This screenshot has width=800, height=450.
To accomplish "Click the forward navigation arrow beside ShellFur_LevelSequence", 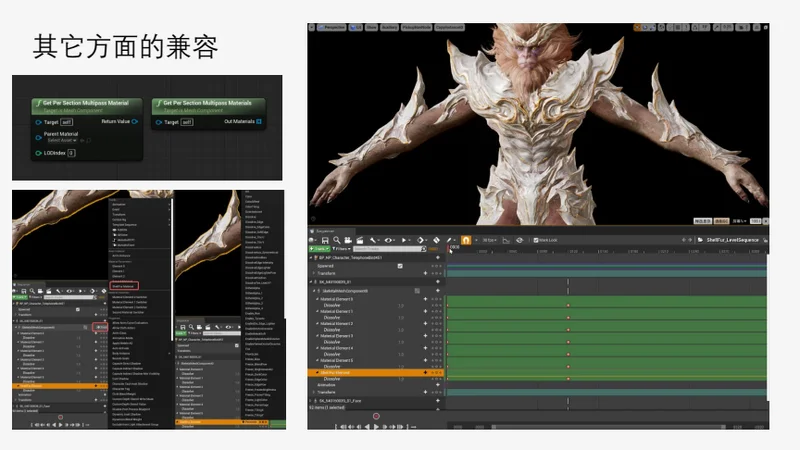I will tap(690, 240).
